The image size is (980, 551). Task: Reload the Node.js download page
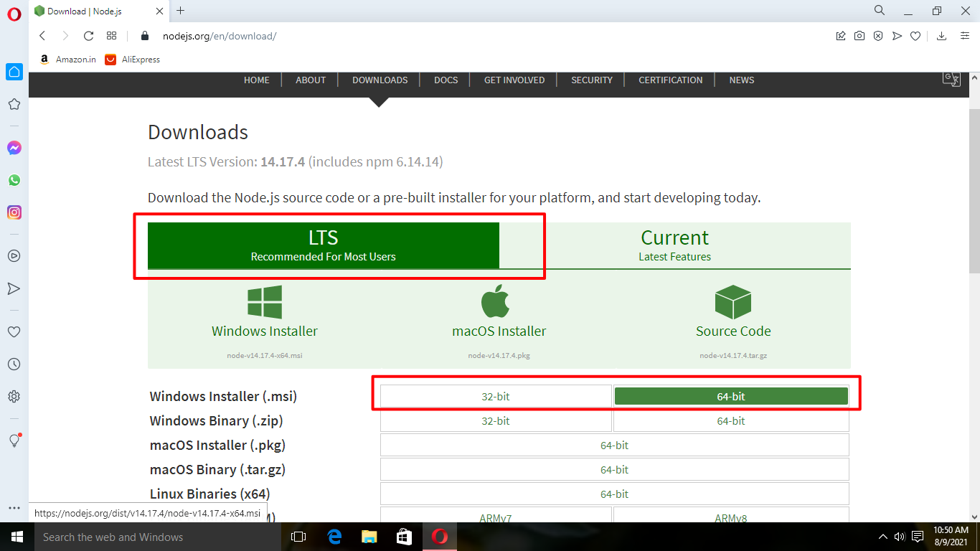click(x=89, y=36)
